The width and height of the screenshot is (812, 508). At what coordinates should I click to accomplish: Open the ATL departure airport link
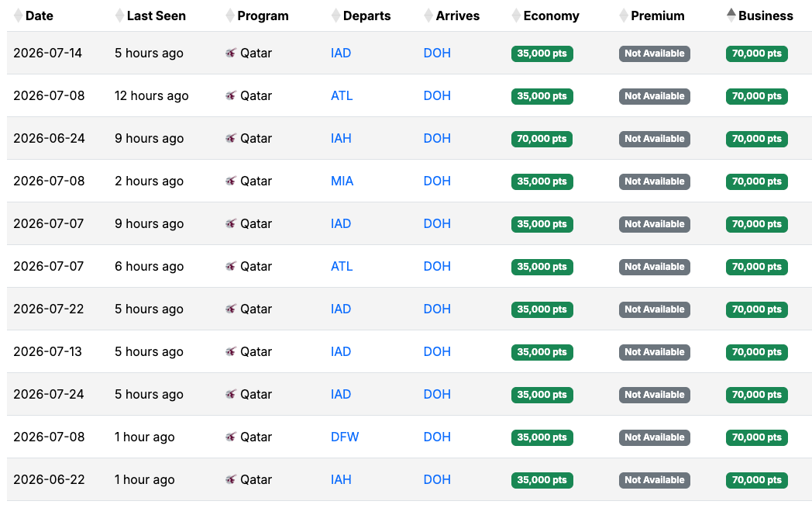(x=341, y=95)
